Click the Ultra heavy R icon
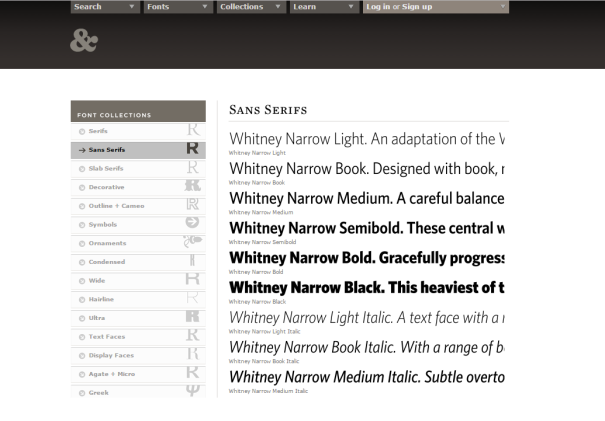 coord(193,316)
